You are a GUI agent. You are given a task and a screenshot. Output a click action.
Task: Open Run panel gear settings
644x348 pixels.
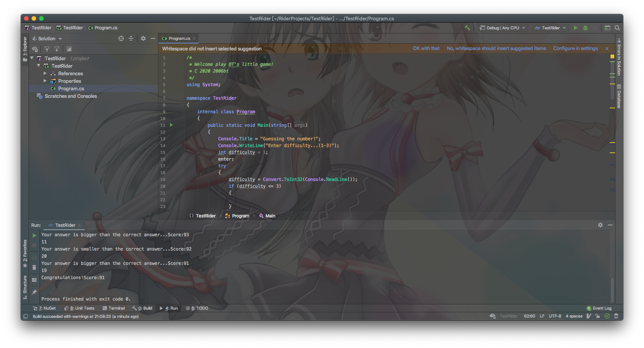[600, 225]
